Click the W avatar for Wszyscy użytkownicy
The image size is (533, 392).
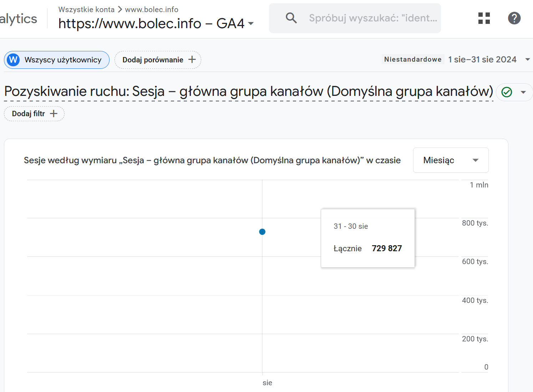pyautogui.click(x=13, y=60)
